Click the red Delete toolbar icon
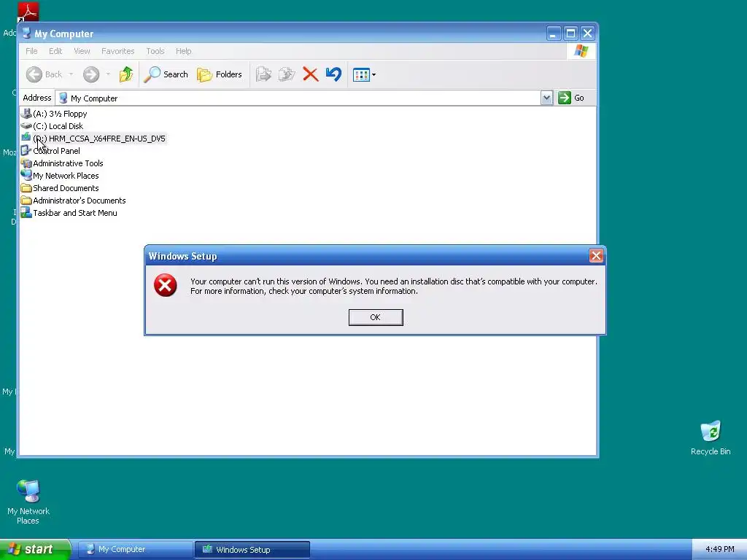The image size is (747, 560). tap(311, 74)
